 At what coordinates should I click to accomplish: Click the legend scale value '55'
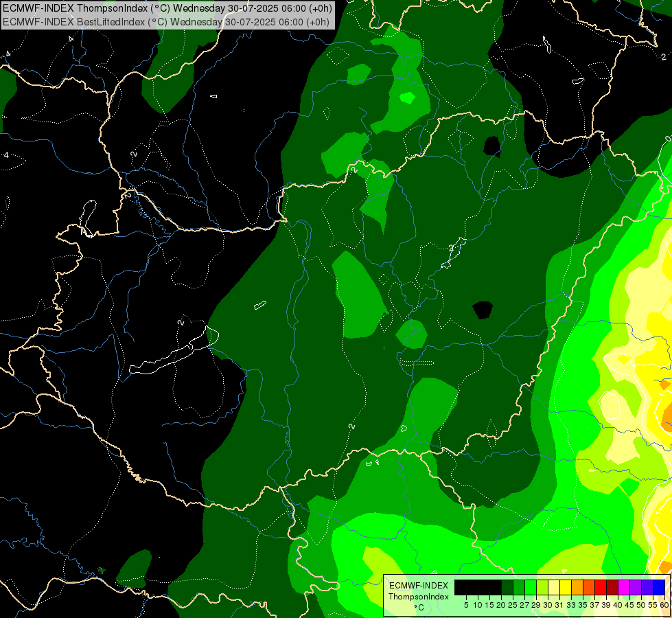(653, 605)
